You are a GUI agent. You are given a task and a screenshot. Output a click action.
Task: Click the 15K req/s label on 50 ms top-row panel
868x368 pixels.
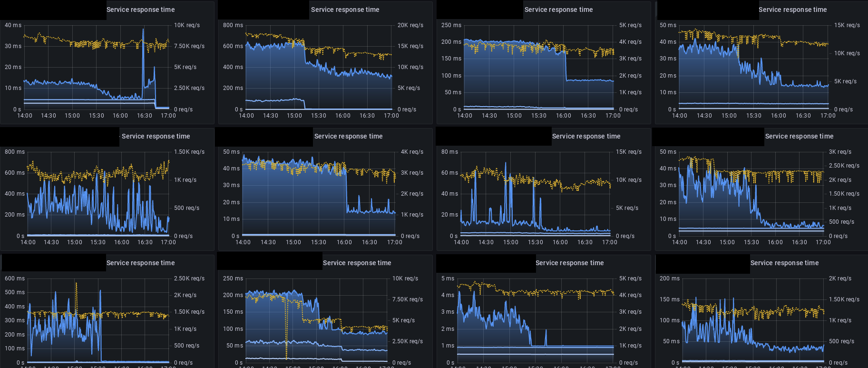(847, 25)
